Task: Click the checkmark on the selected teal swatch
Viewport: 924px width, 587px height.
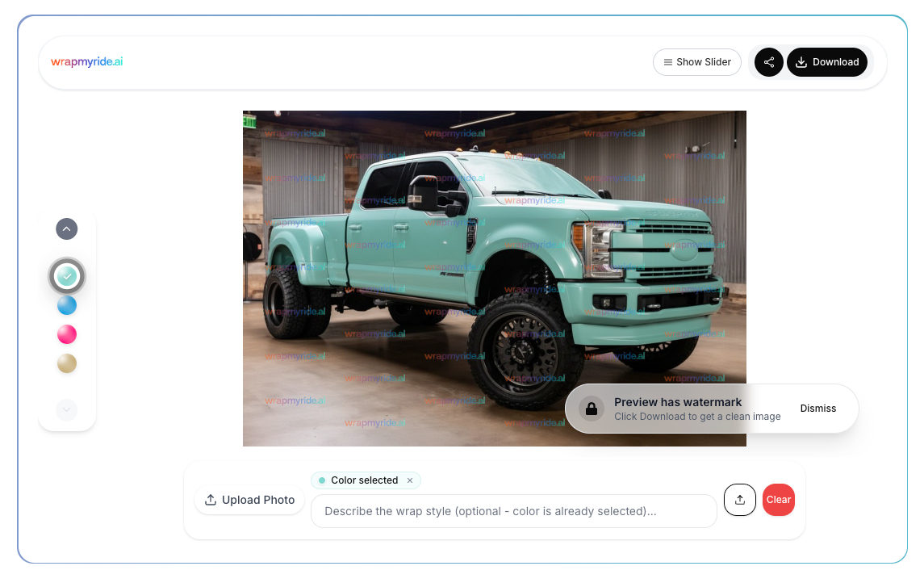Action: [x=67, y=275]
